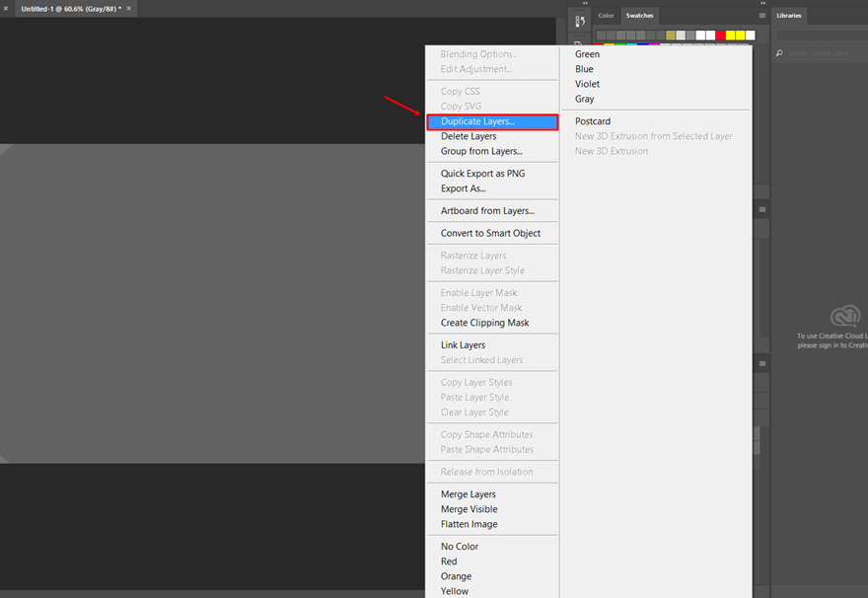The width and height of the screenshot is (868, 598).
Task: Open the Libraries tab
Action: [789, 16]
